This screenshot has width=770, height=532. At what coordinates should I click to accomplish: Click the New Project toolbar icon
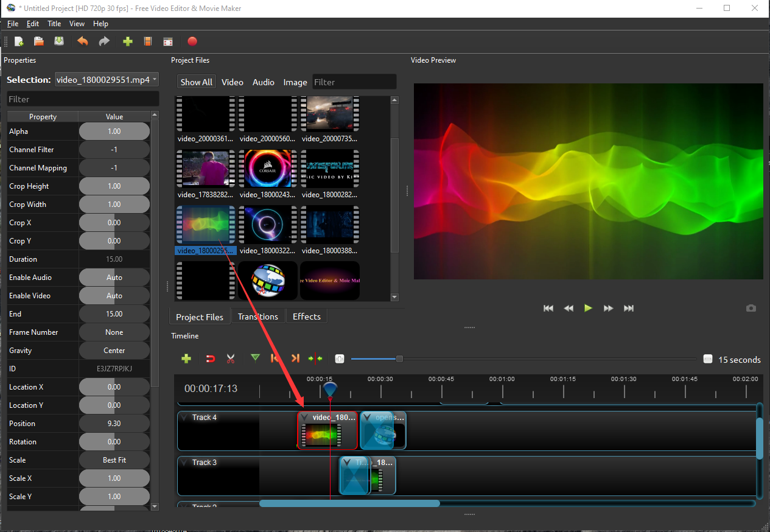(x=19, y=41)
